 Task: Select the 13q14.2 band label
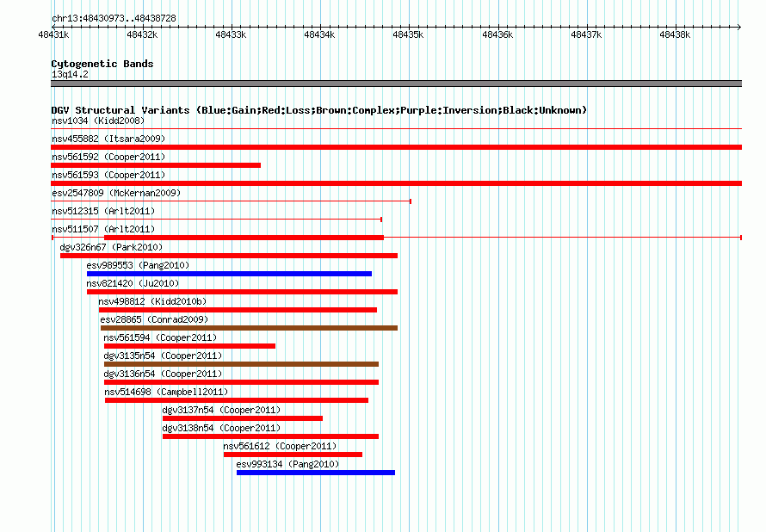click(70, 74)
